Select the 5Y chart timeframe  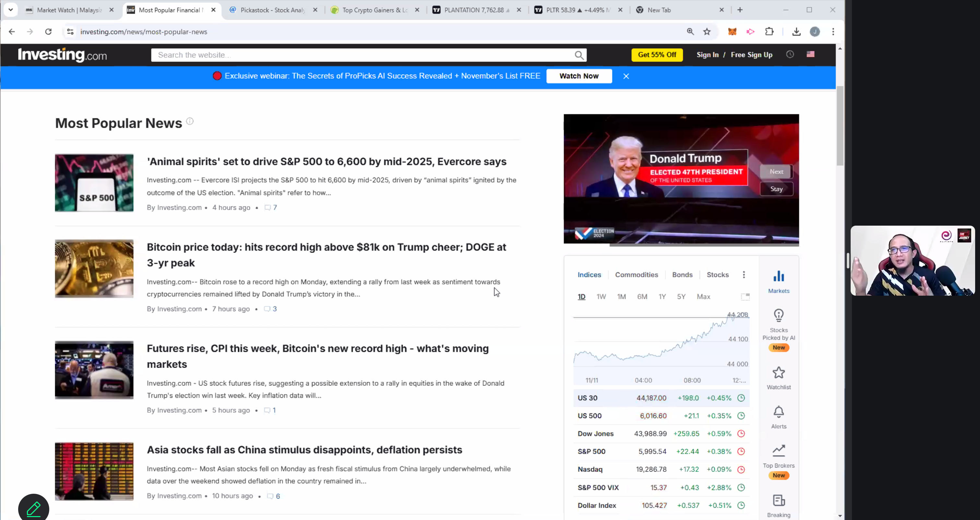pos(681,297)
